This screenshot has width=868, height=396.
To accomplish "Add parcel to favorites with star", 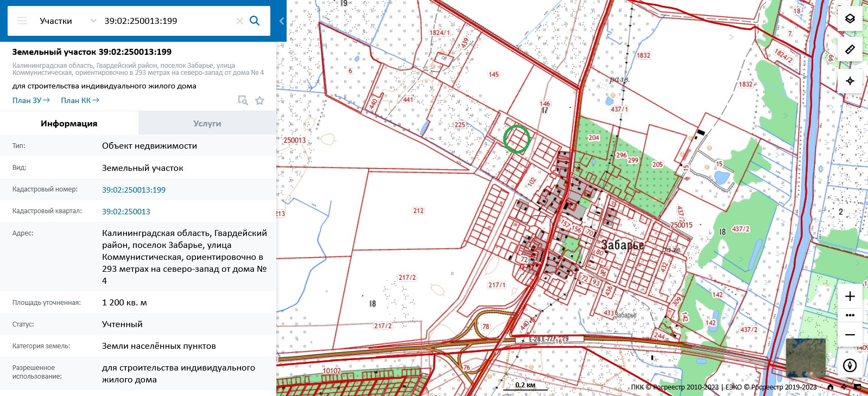I will 260,100.
